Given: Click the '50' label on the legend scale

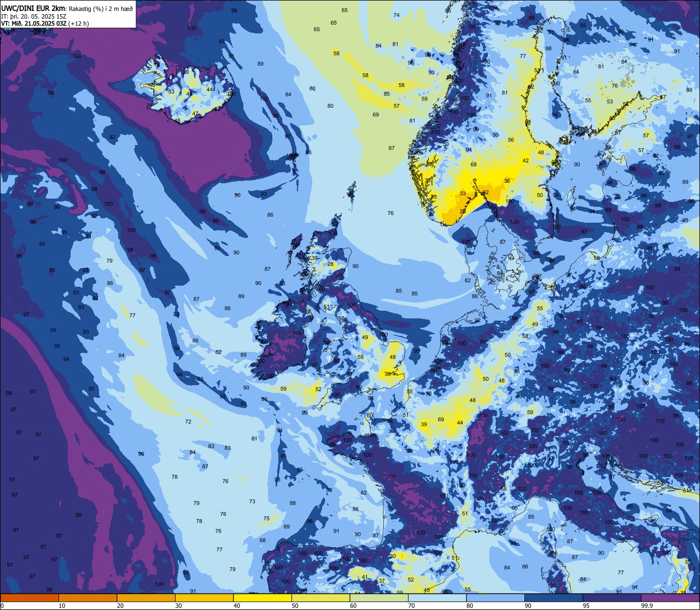Looking at the screenshot, I should (x=295, y=606).
